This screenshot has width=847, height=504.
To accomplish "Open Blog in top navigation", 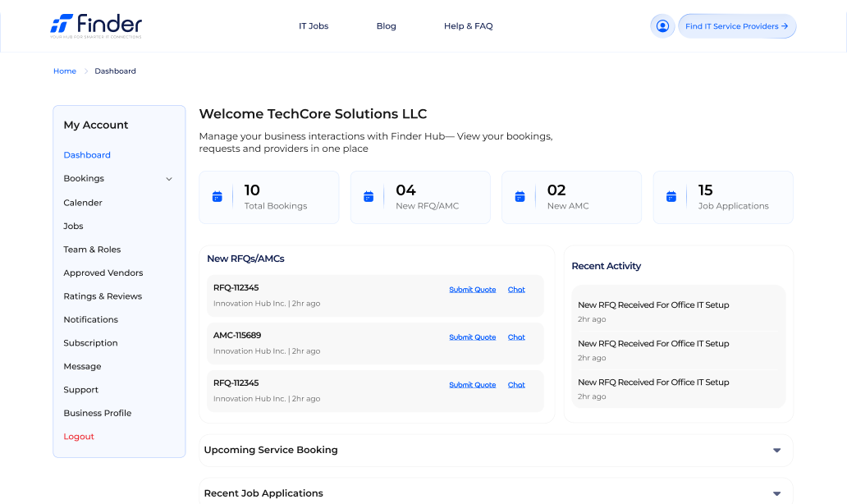I will click(387, 26).
